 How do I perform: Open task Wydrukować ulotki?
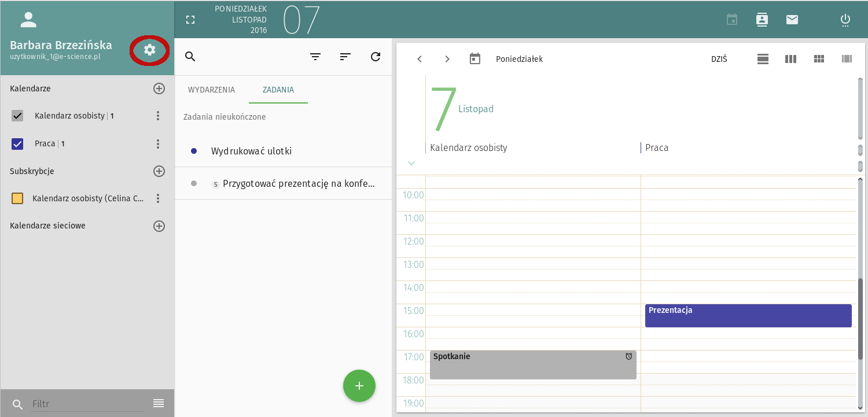pyautogui.click(x=283, y=151)
